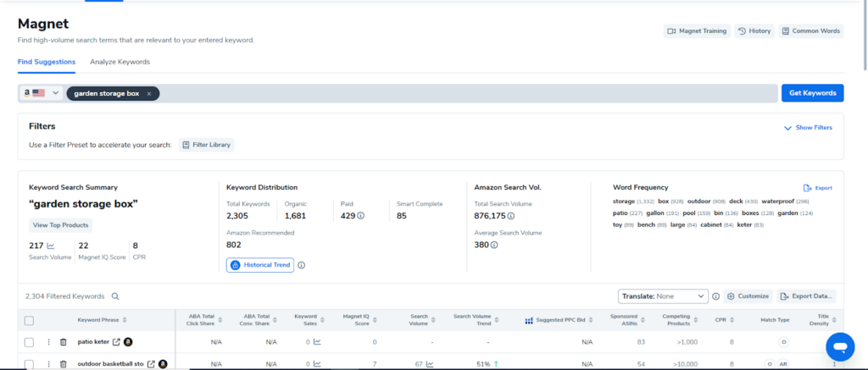Open the Amazon US marketplace dropdown
Image resolution: width=868 pixels, height=370 pixels.
[42, 93]
